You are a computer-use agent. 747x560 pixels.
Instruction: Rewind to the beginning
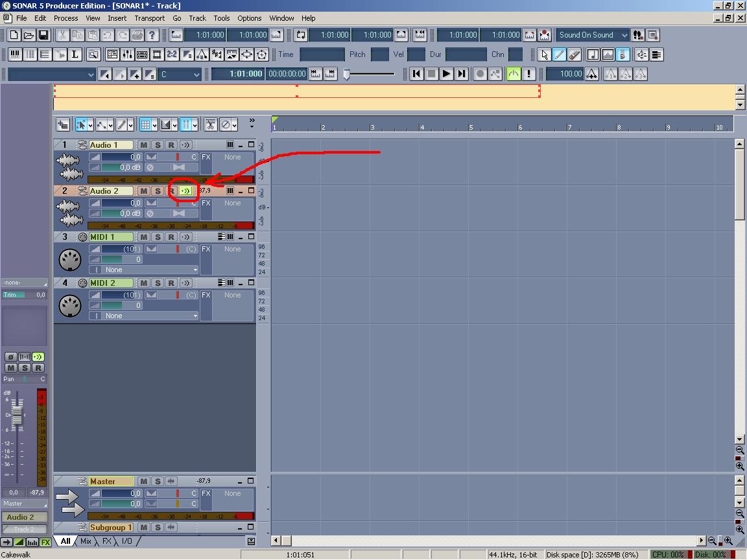[x=416, y=75]
